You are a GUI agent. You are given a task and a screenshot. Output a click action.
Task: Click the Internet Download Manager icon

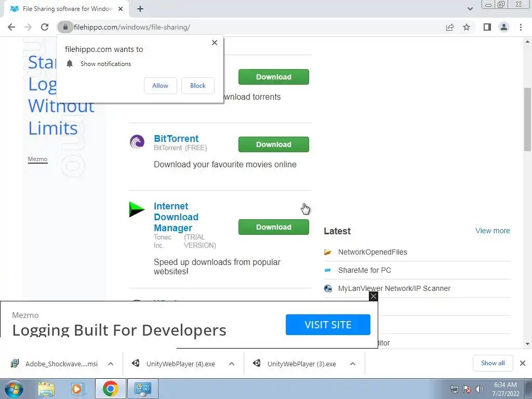click(137, 209)
